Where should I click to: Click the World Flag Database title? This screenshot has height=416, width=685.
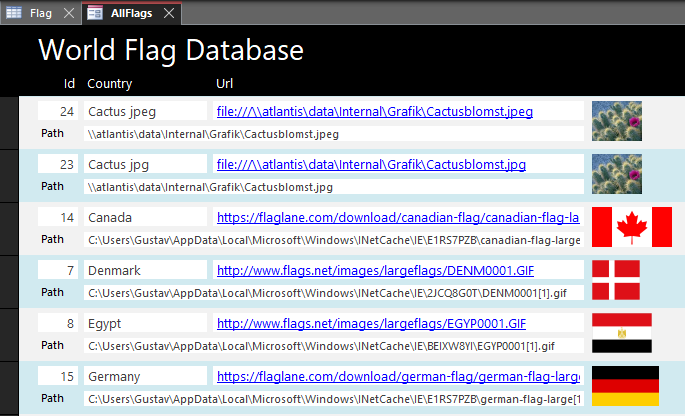pos(171,51)
